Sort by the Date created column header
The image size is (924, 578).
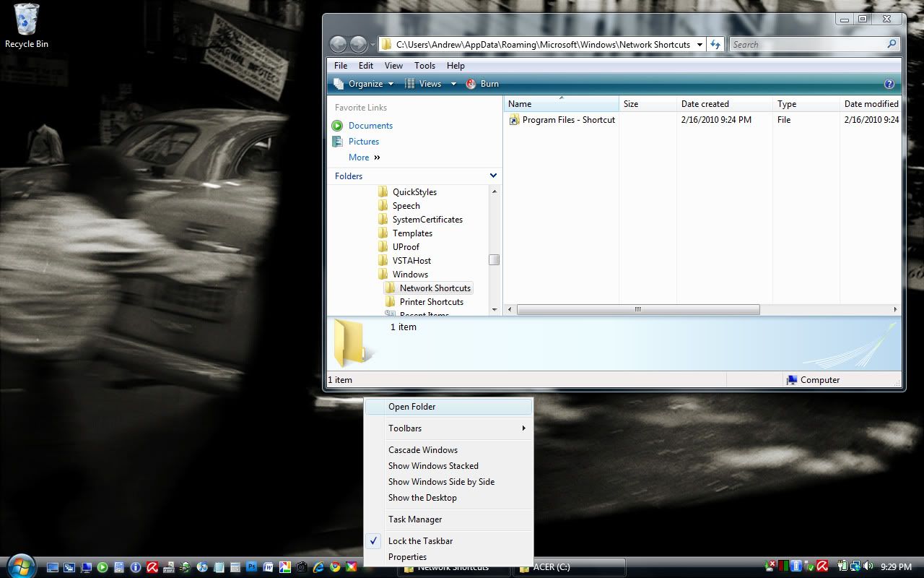click(725, 104)
